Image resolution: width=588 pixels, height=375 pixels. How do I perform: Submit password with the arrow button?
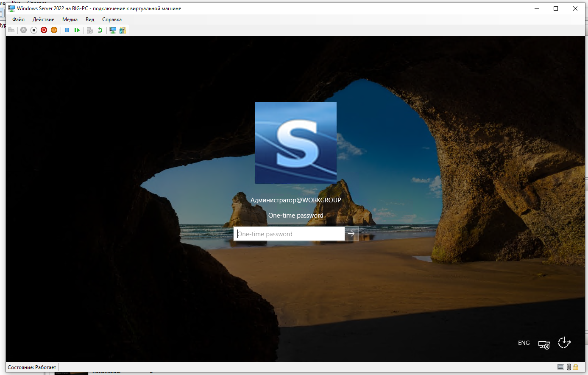click(351, 234)
